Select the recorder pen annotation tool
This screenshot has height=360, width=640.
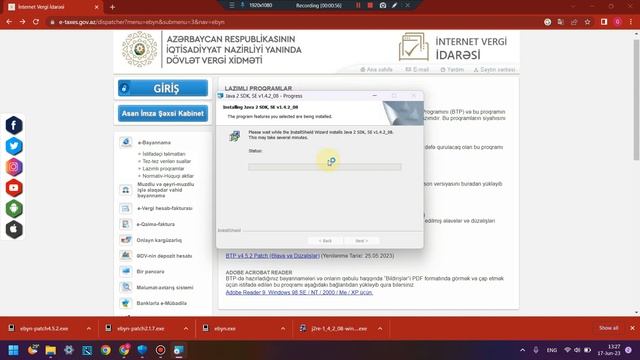[395, 5]
